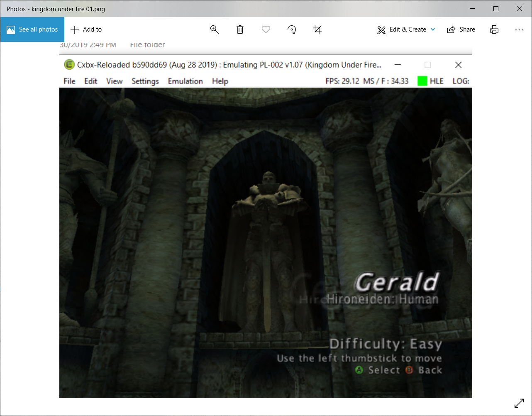Open the crop tool icon

click(x=317, y=29)
